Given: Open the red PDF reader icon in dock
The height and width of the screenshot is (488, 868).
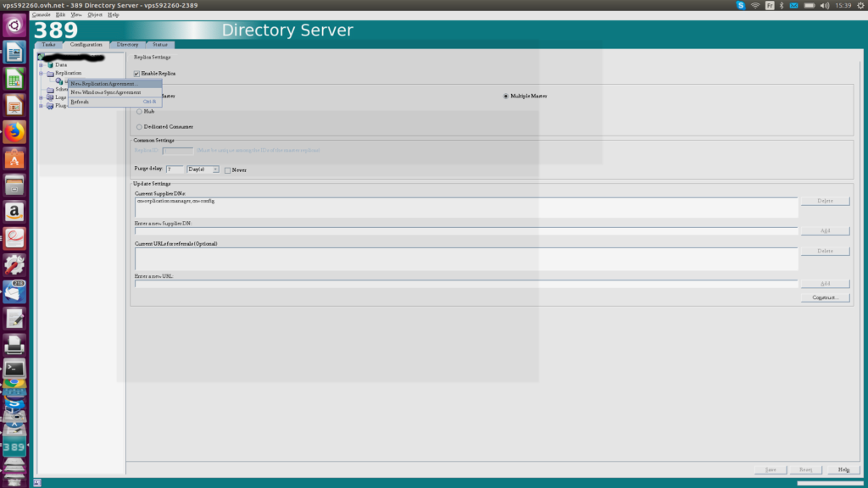Looking at the screenshot, I should tap(14, 238).
